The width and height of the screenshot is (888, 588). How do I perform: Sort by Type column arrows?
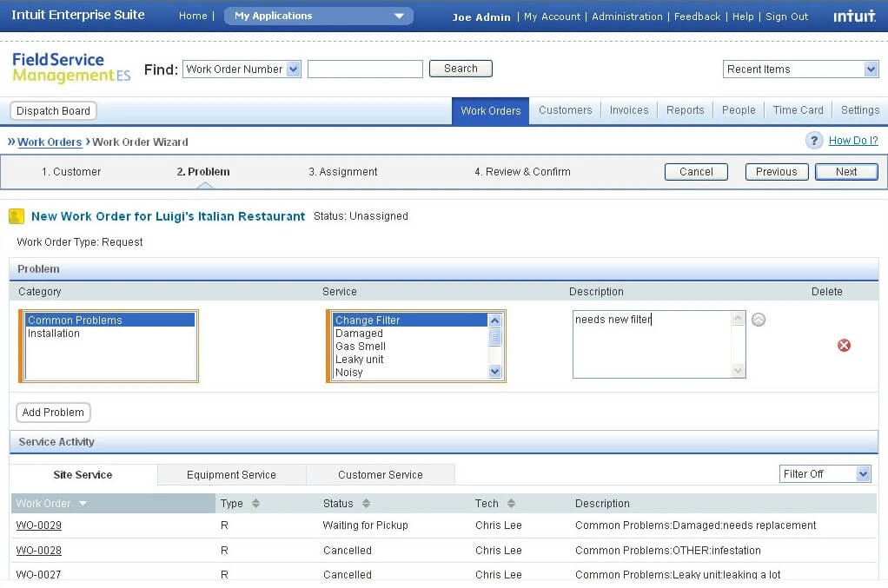tap(255, 503)
